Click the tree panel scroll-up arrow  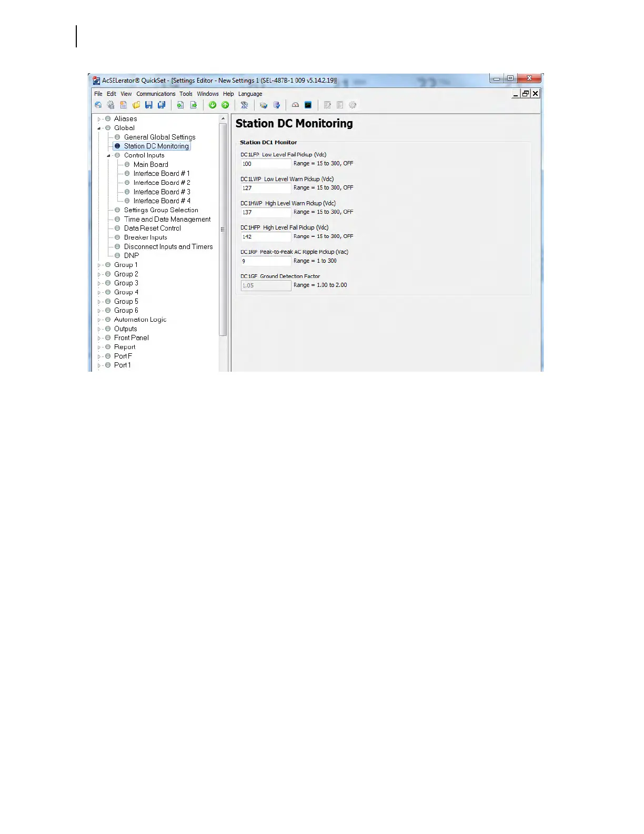point(223,118)
